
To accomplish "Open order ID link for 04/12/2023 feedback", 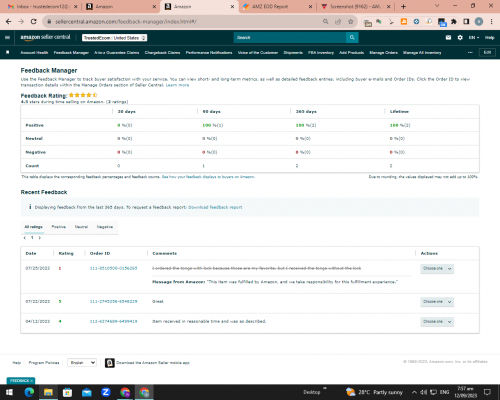I will [x=113, y=321].
